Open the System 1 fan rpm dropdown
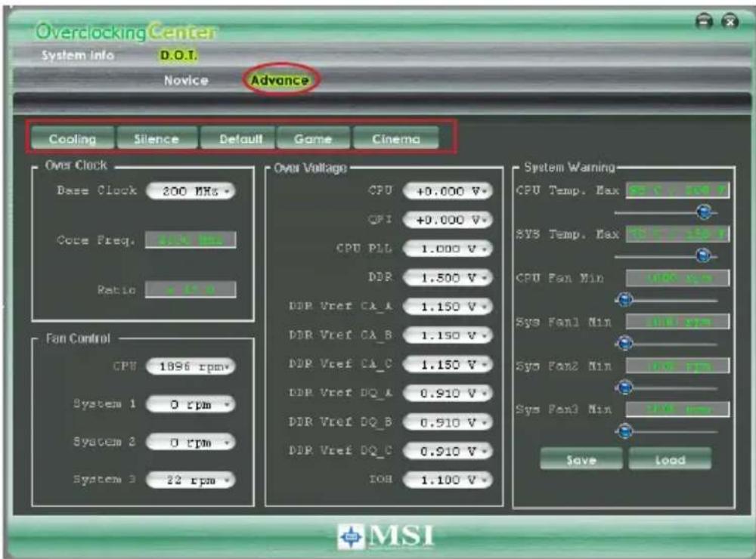Screen dimensions: 756x559 point(191,404)
